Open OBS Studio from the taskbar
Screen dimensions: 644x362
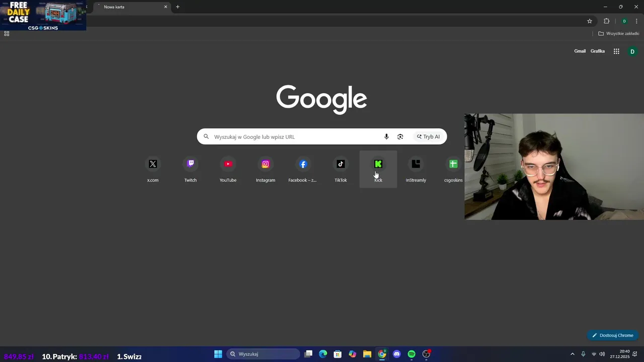tap(426, 354)
